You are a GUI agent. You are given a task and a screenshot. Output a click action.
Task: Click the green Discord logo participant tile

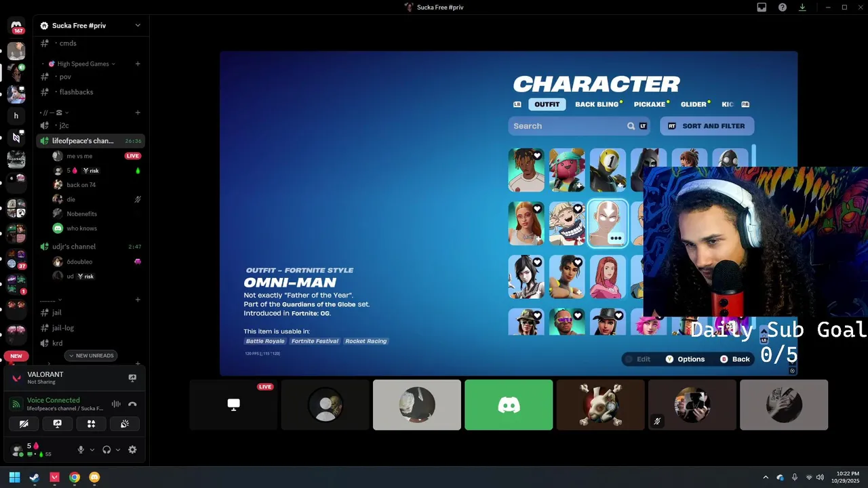tap(509, 405)
